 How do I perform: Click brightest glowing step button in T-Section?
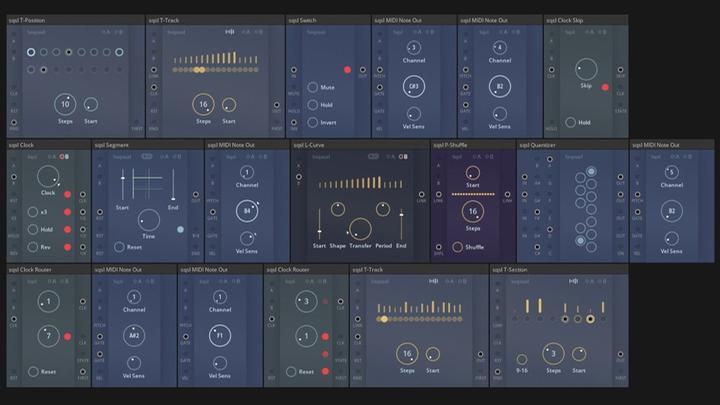[590, 318]
